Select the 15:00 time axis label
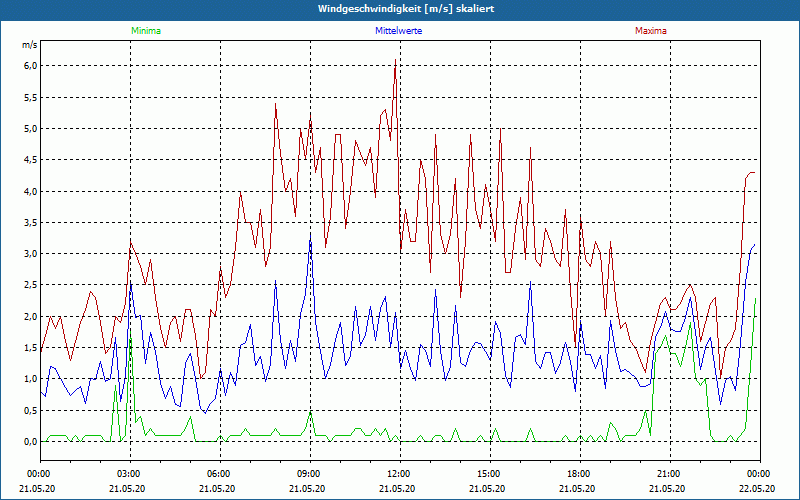This screenshot has height=500, width=800. tap(489, 474)
